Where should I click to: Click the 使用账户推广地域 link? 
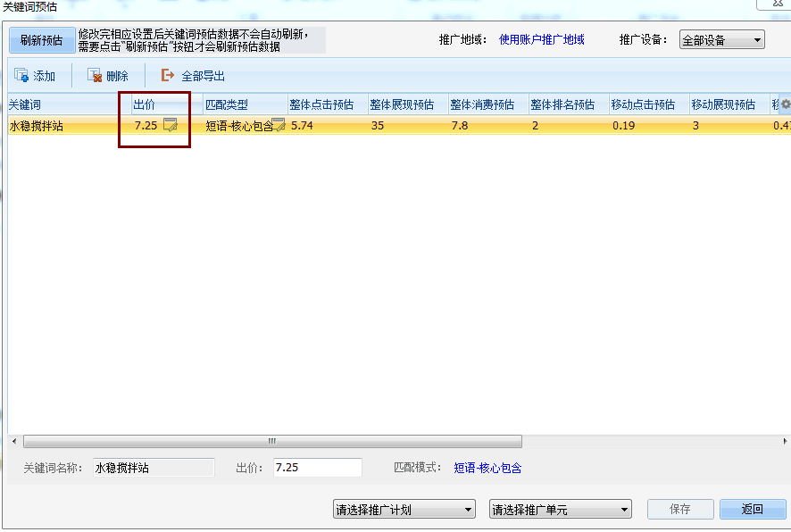(543, 39)
